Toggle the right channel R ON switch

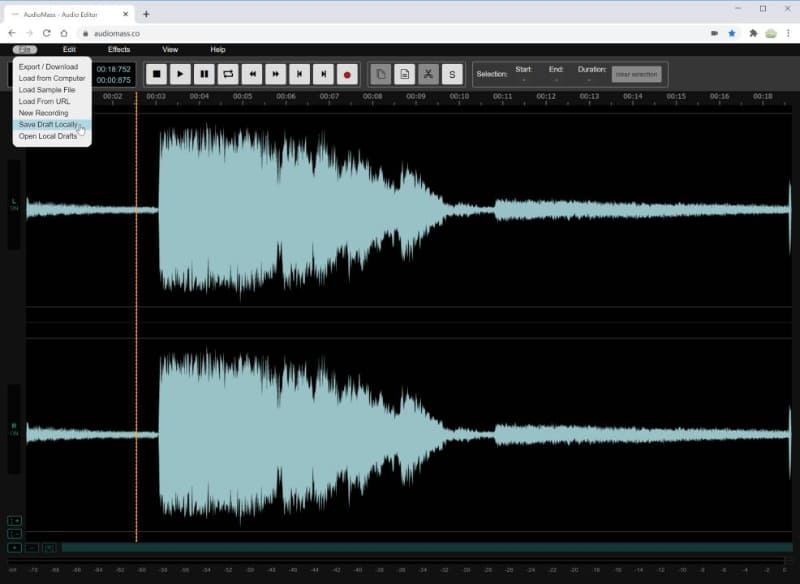click(x=14, y=429)
